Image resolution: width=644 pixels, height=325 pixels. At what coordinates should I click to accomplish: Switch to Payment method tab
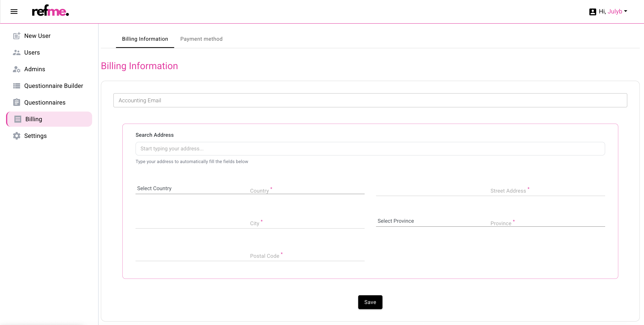point(201,39)
